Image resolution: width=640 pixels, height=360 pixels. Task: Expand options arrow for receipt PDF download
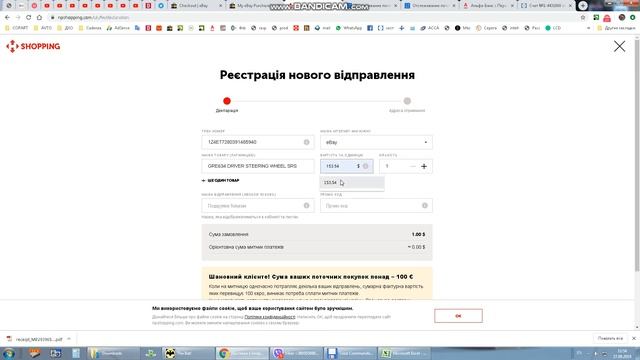click(x=69, y=339)
